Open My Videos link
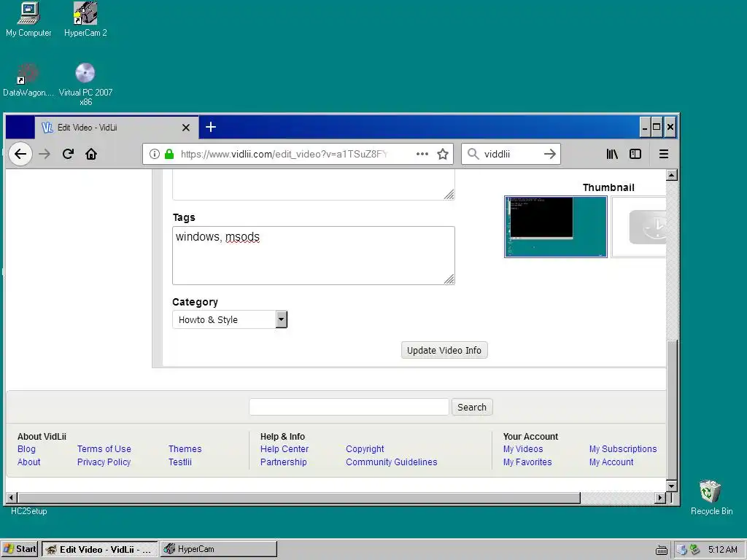 pyautogui.click(x=523, y=449)
